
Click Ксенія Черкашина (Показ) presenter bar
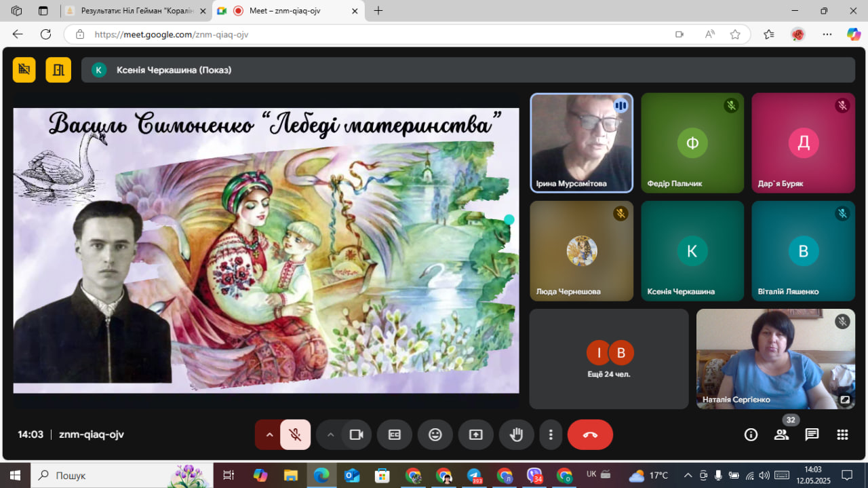click(468, 69)
